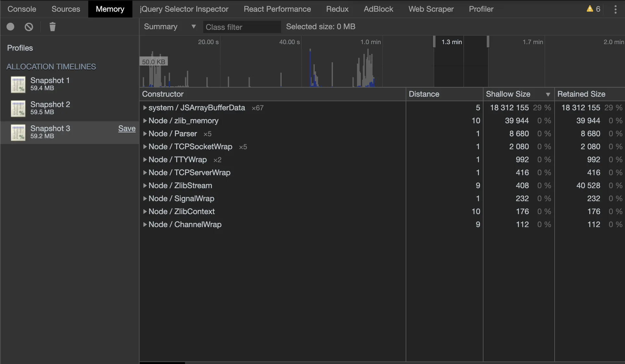Click the trash collect garbage icon
This screenshot has height=364, width=625.
52,27
